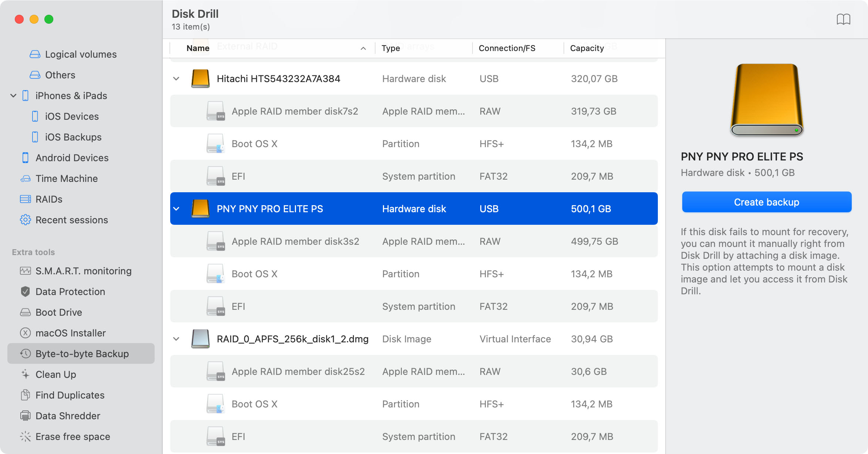Open Erase free space tool

tap(81, 437)
